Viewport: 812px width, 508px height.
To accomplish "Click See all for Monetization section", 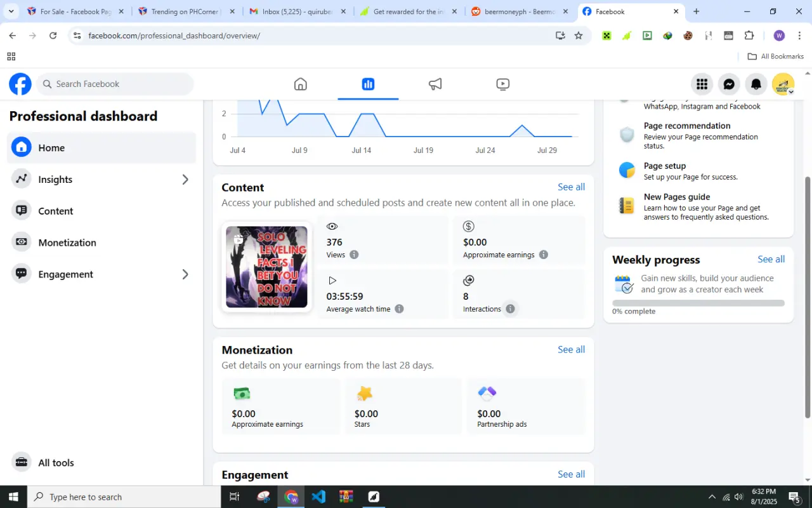I will coord(571,349).
